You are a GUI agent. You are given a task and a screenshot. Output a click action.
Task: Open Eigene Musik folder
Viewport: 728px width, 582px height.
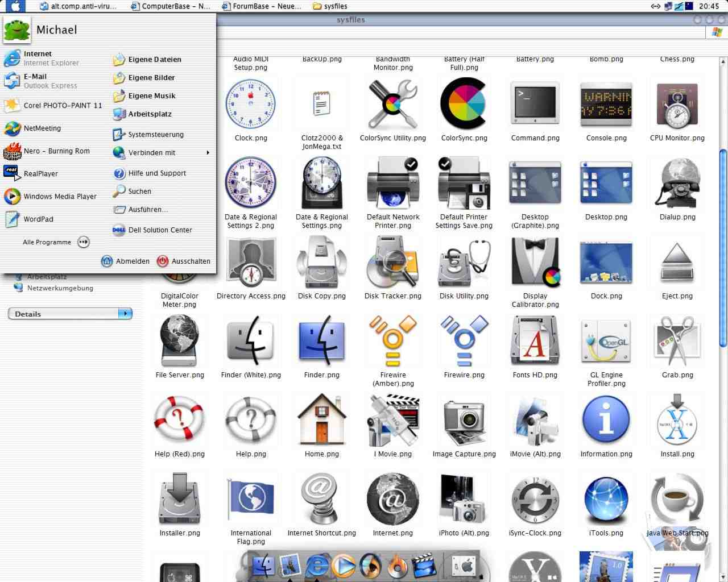144,96
